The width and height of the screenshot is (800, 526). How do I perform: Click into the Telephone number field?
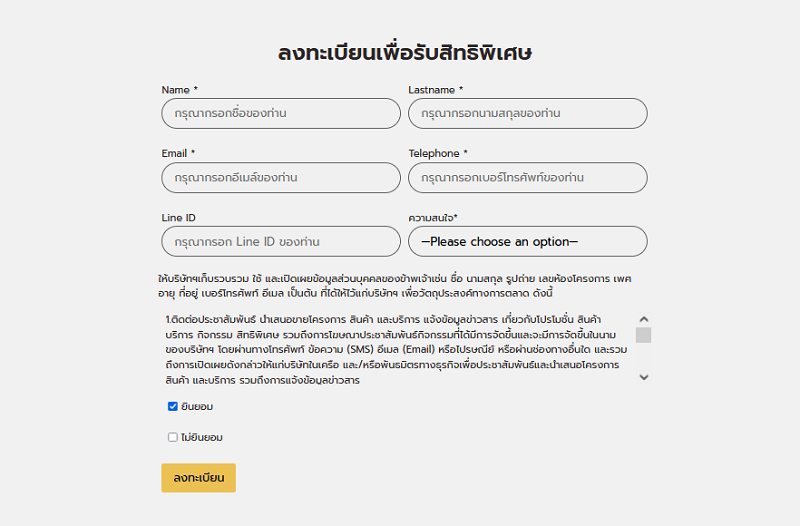coord(527,178)
